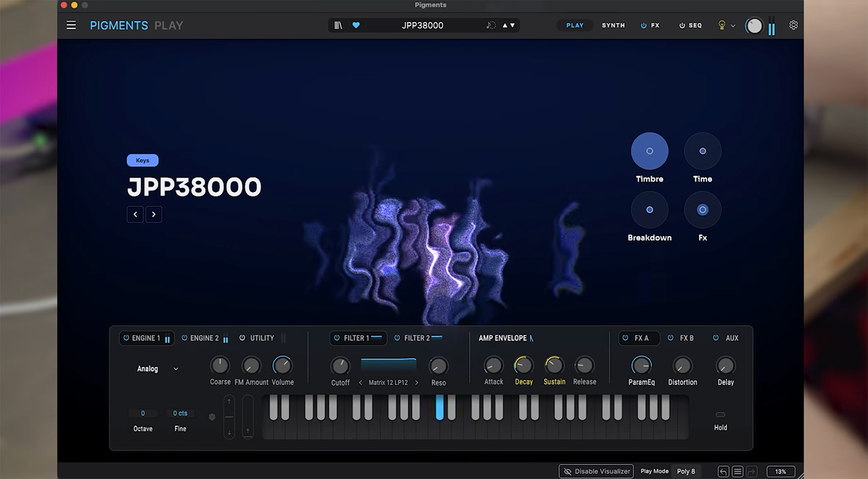Toggle the Hold switch
The image size is (868, 479).
coord(720,415)
